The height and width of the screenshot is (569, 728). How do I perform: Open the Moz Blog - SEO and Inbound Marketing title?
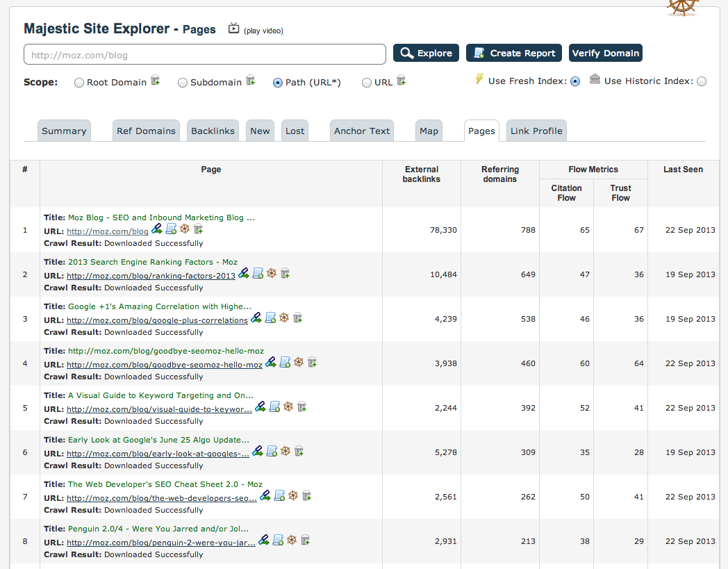162,217
